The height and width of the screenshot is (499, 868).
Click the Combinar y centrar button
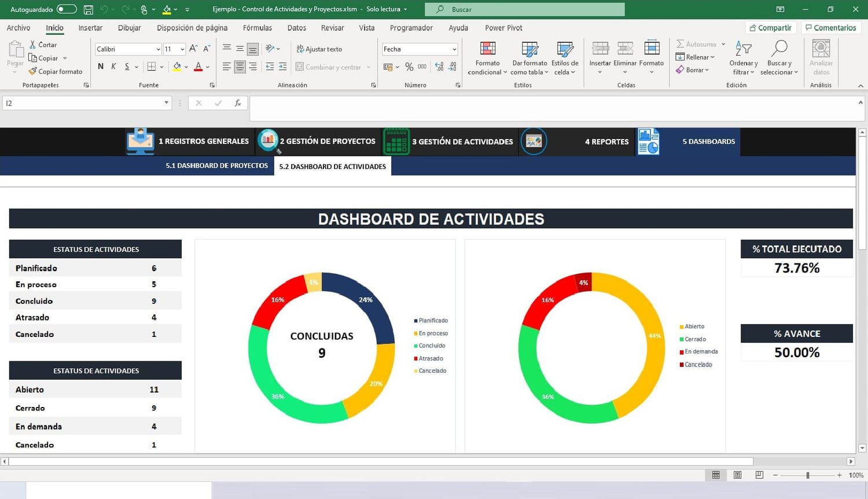tap(329, 67)
